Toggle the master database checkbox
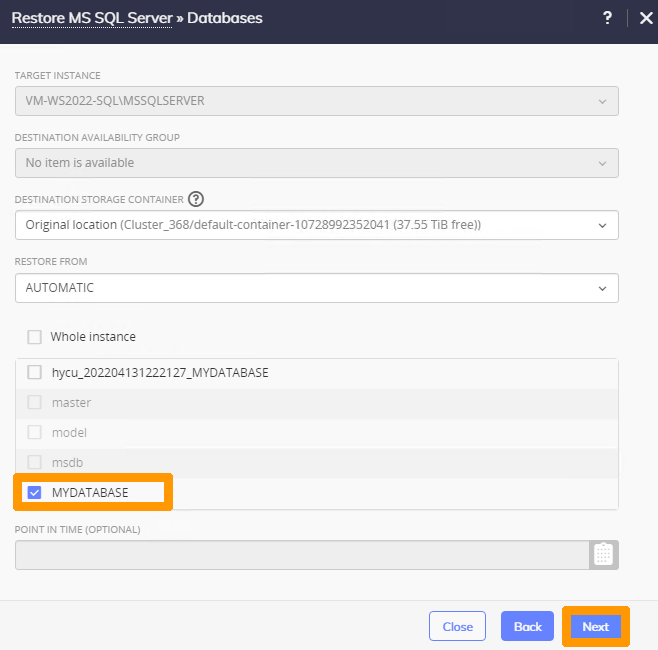 [x=34, y=402]
